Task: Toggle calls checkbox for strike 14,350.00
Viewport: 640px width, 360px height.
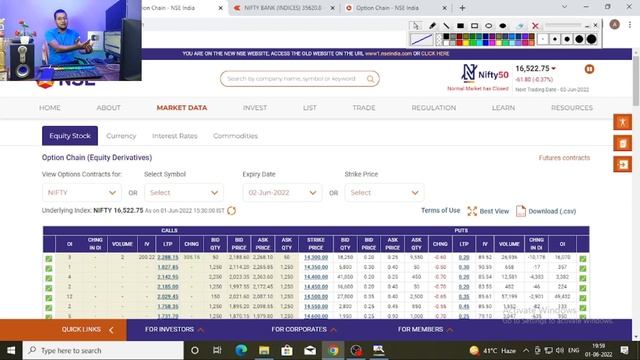Action: pyautogui.click(x=49, y=268)
